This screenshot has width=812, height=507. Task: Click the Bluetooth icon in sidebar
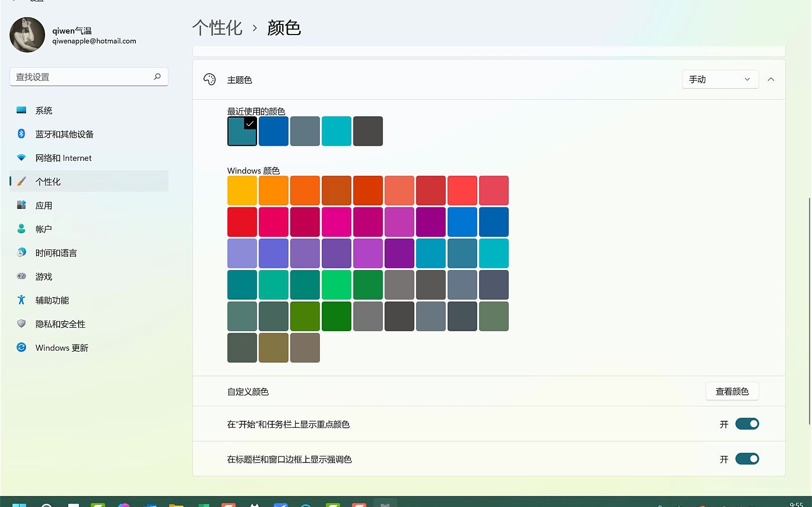[21, 134]
